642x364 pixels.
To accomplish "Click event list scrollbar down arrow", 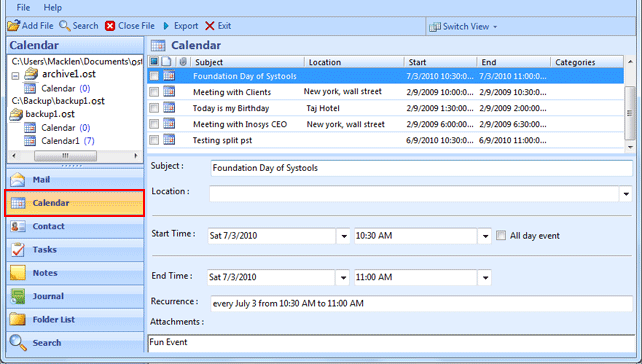I will [630, 147].
